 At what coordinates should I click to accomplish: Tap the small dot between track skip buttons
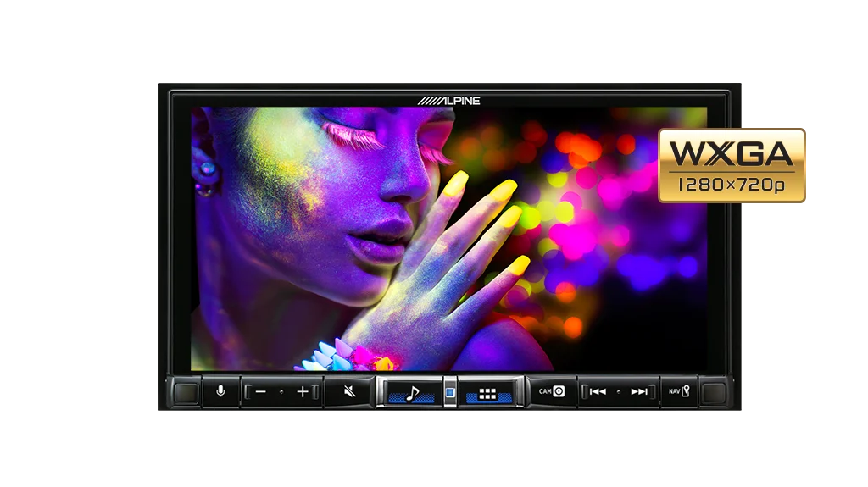(x=619, y=391)
